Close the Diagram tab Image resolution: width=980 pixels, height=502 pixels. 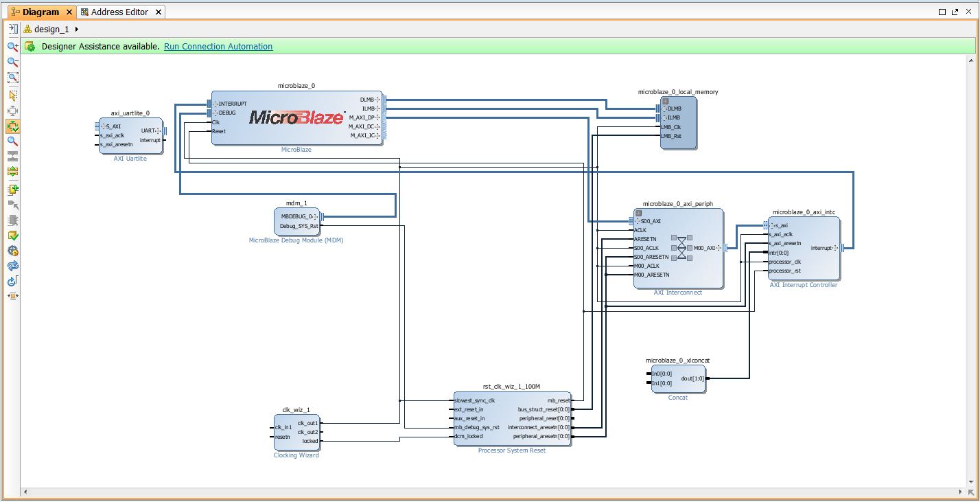point(69,12)
